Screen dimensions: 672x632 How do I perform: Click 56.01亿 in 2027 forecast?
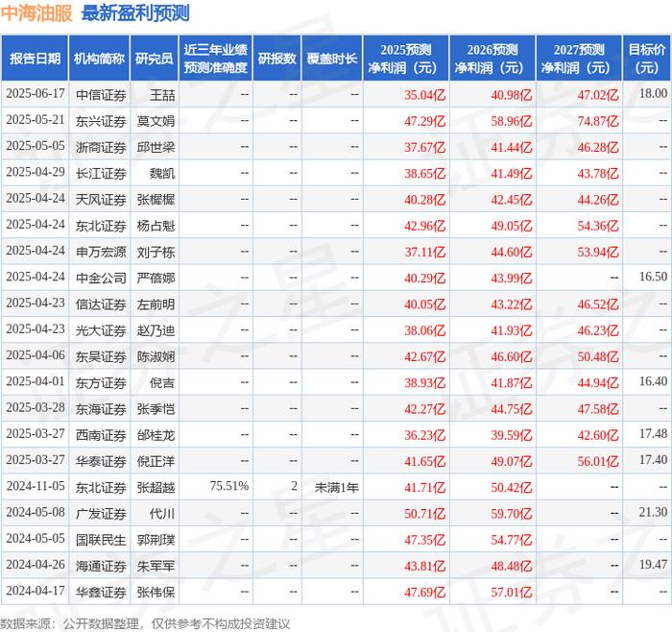(598, 461)
